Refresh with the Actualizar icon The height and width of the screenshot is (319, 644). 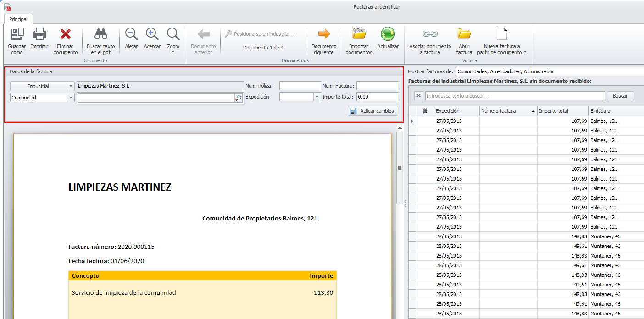(x=388, y=35)
